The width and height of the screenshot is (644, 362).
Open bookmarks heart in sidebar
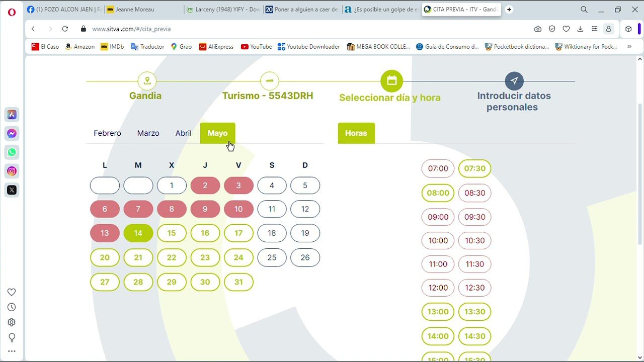(12, 292)
